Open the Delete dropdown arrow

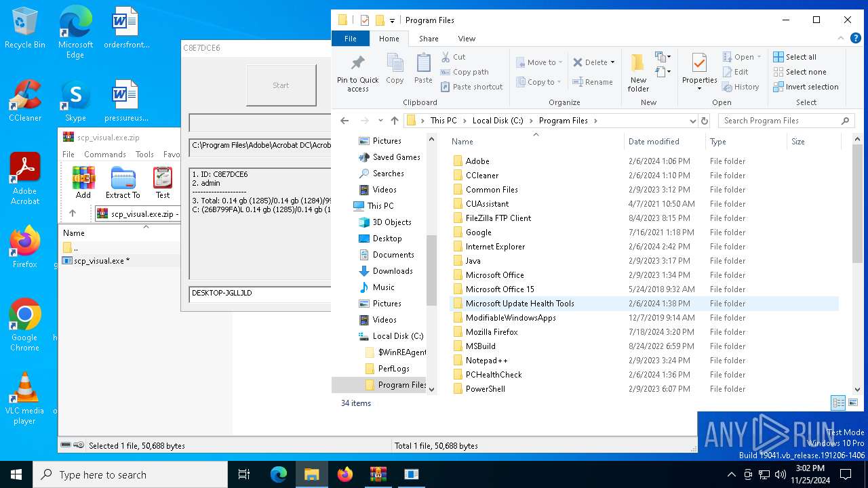pos(612,62)
